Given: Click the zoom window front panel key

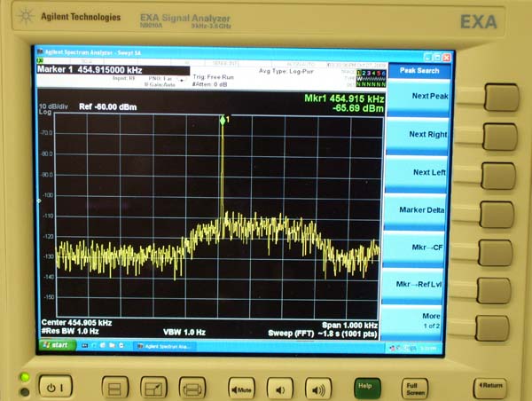Looking at the screenshot, I should [x=153, y=388].
